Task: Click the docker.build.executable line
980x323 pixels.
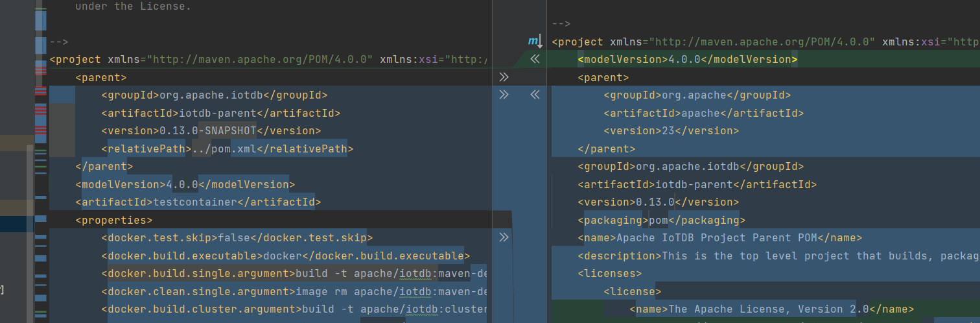Action: (285, 256)
